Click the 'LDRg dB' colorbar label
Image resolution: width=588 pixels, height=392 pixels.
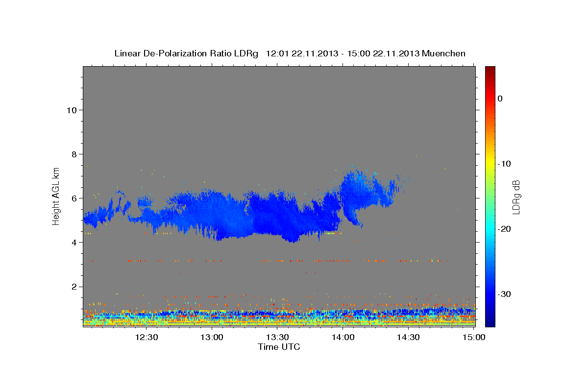click(x=515, y=196)
